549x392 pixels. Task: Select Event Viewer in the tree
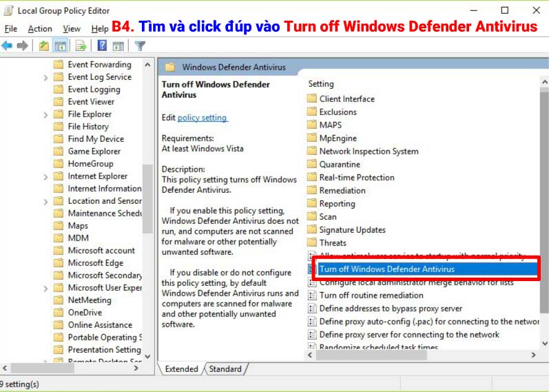click(x=91, y=101)
